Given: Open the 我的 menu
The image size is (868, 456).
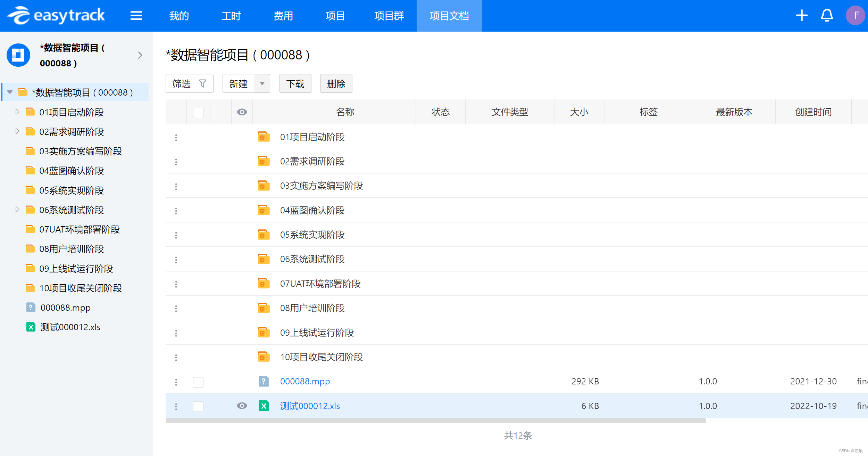Looking at the screenshot, I should (x=179, y=16).
